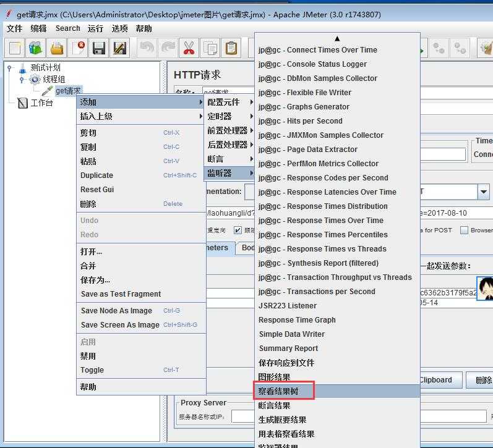Screen dimensions: 493x448
Task: Select 监听器 in the add submenu
Action: tap(230, 173)
